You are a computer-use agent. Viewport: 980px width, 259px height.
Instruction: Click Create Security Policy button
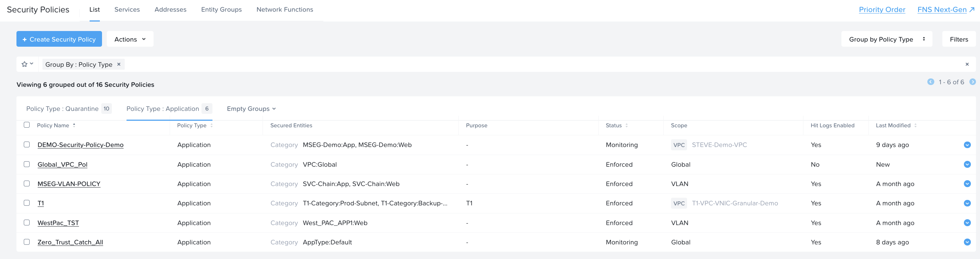coord(59,39)
